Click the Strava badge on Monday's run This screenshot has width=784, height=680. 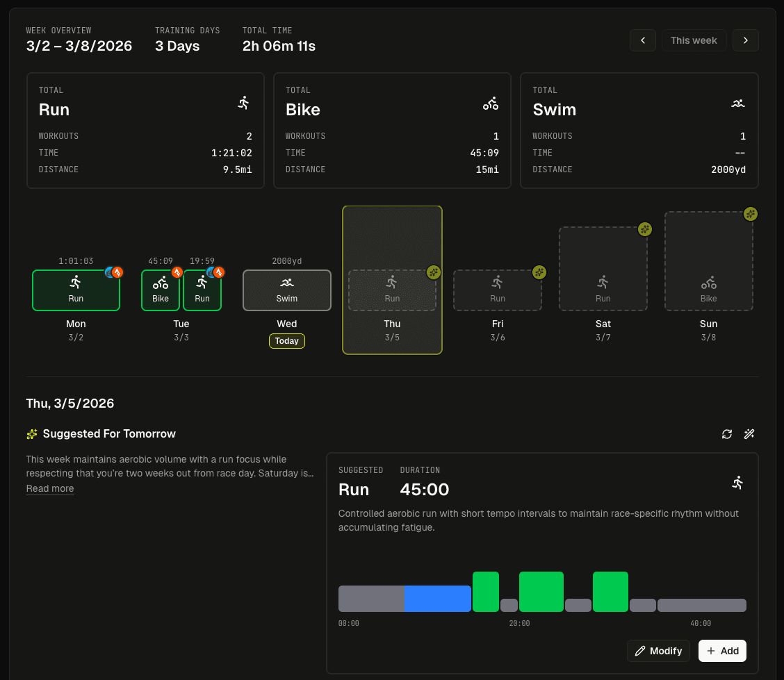coord(117,272)
